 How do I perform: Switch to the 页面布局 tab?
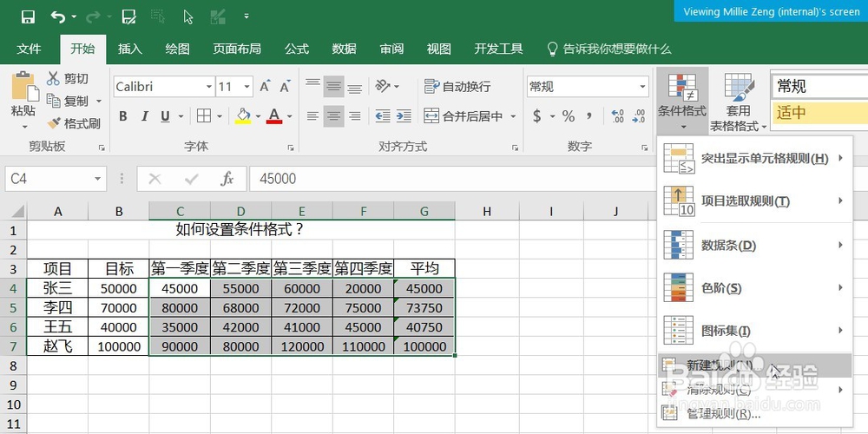click(236, 49)
